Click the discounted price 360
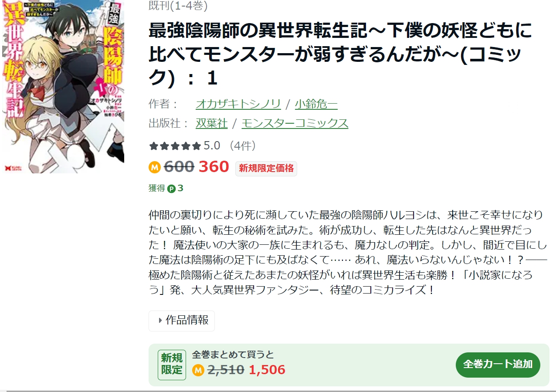The height and width of the screenshot is (392, 556). [214, 167]
